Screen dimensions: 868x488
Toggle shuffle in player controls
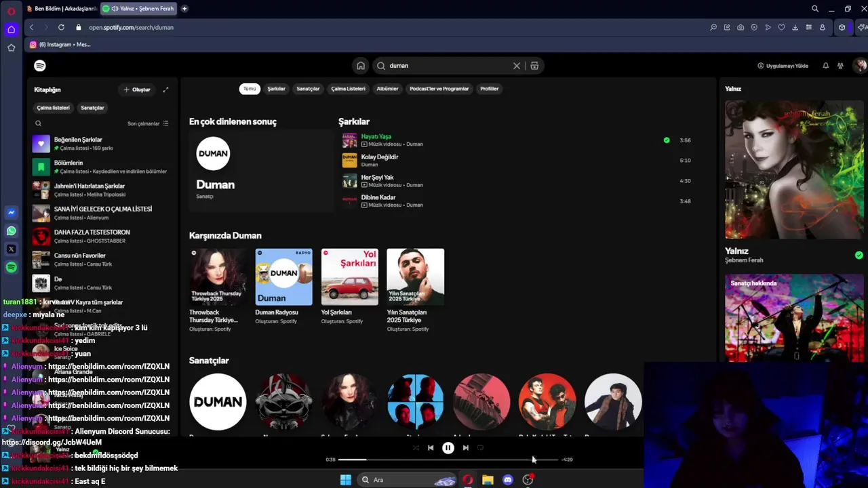click(416, 447)
